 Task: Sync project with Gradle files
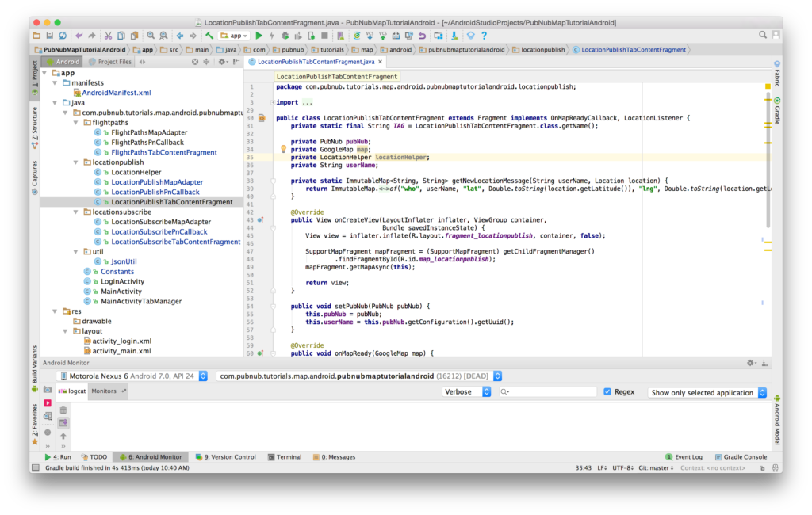pos(357,35)
